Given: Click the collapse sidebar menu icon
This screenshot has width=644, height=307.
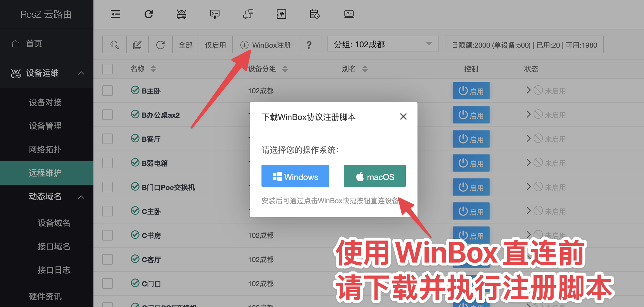Looking at the screenshot, I should pos(115,14).
